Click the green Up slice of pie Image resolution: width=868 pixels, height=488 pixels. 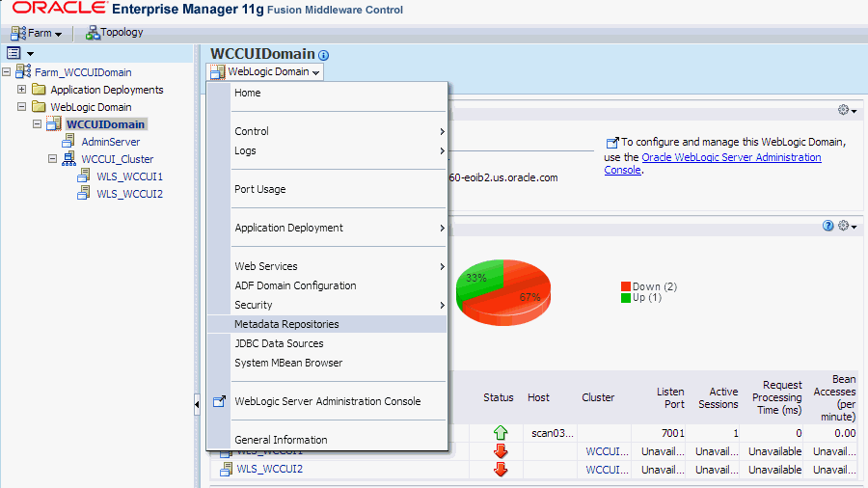(x=478, y=280)
